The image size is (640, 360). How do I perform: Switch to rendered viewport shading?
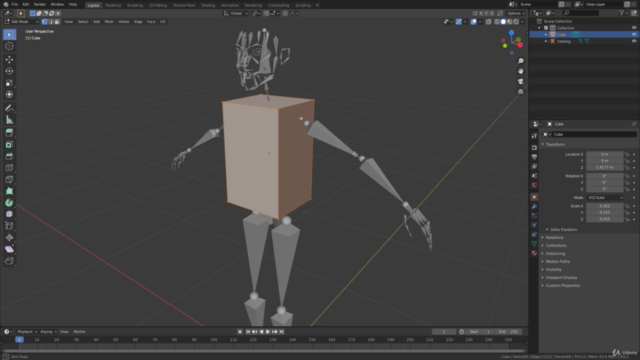pos(516,22)
